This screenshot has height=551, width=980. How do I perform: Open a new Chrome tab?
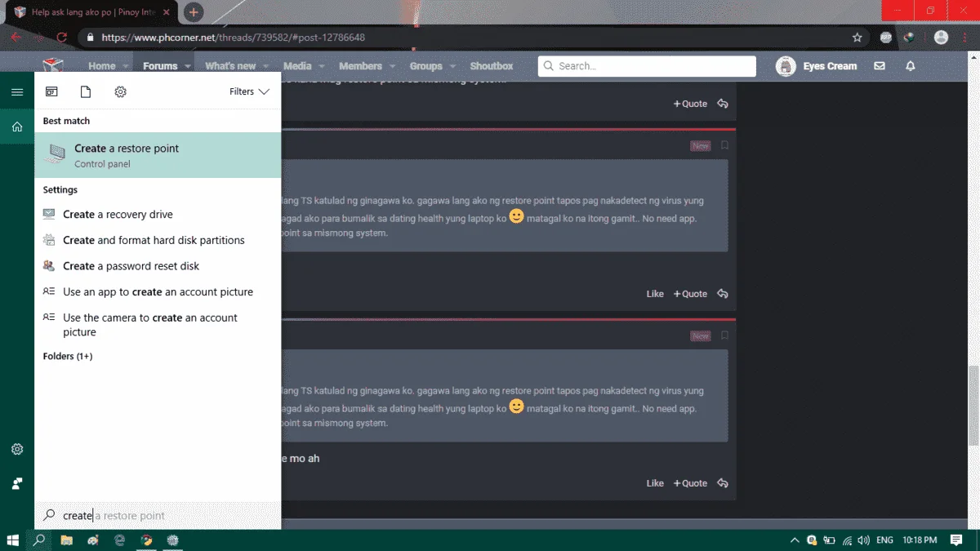click(x=194, y=12)
